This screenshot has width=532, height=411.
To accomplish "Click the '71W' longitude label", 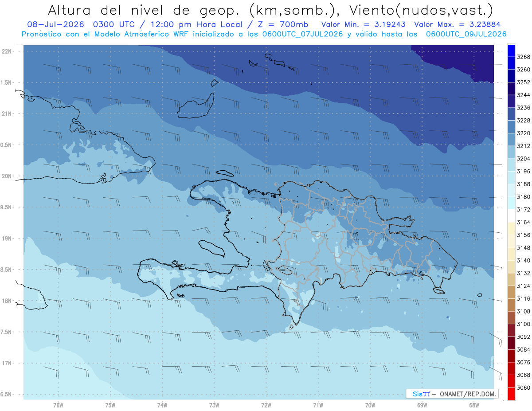I will coord(318,405).
